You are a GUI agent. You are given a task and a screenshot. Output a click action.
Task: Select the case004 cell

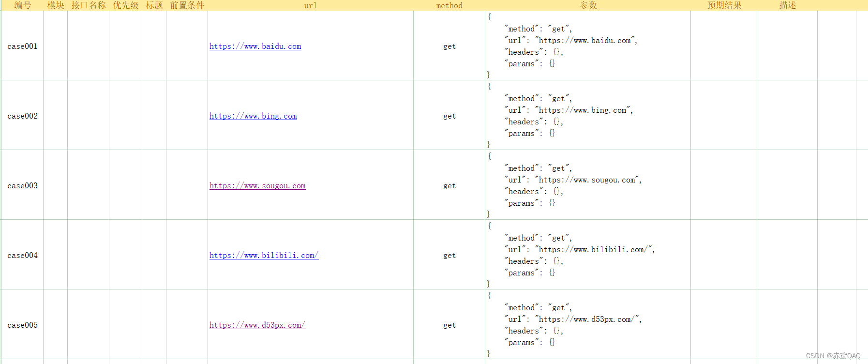22,255
